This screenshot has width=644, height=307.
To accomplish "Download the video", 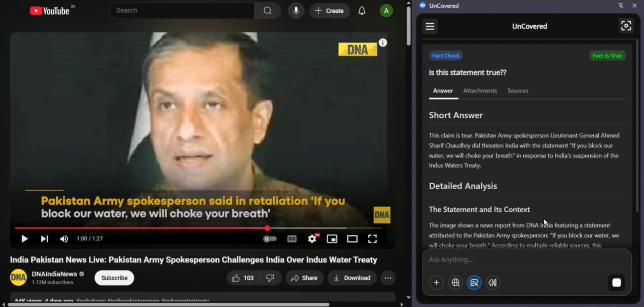I will 352,278.
